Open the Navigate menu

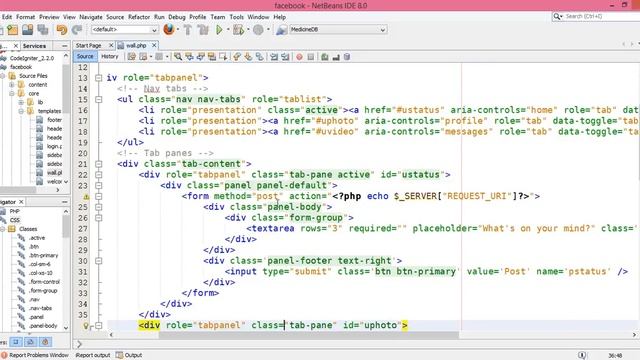coord(91,17)
